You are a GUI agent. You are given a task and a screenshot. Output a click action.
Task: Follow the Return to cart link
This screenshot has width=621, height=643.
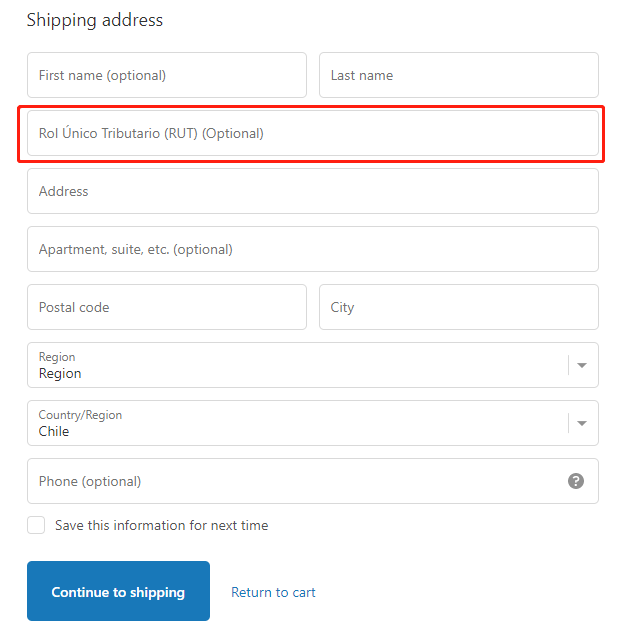[x=273, y=592]
